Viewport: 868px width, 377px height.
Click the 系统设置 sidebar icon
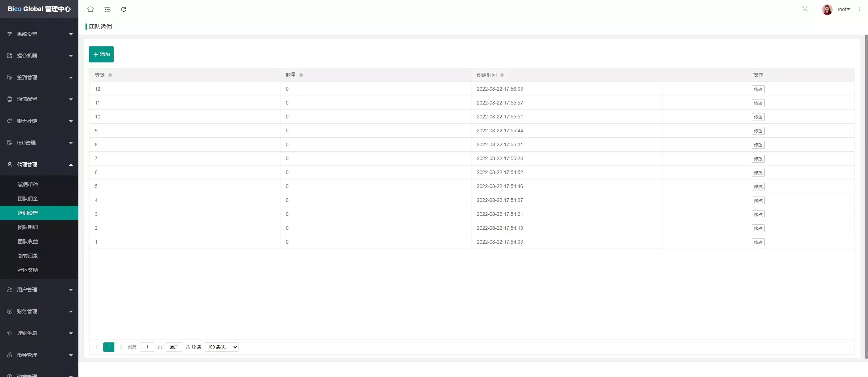(10, 34)
